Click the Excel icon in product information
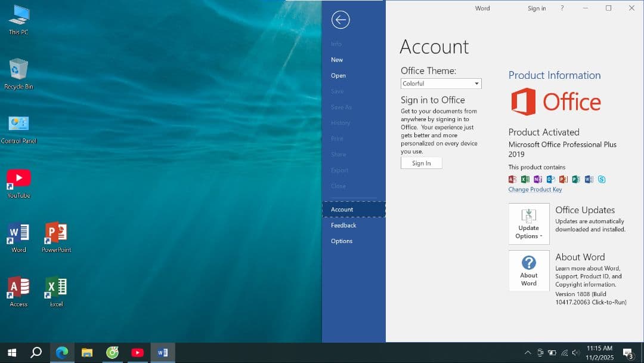 pos(525,179)
